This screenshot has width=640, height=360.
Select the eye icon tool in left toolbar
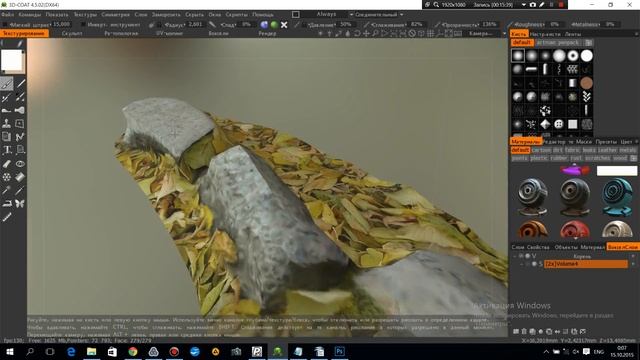[x=20, y=164]
